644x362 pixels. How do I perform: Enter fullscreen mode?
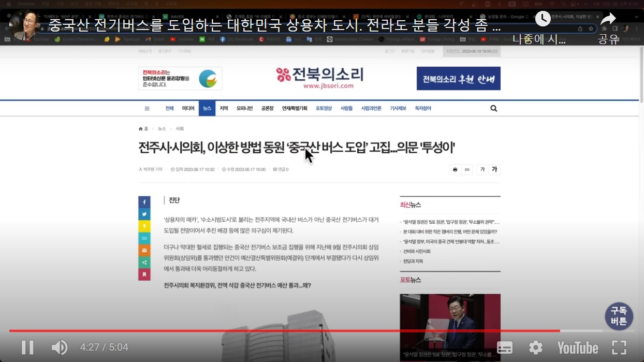[x=619, y=347]
